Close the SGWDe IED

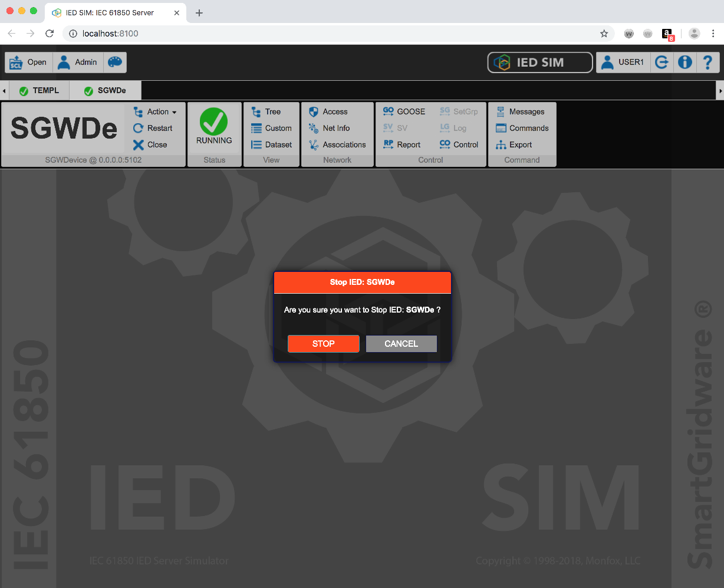coord(150,144)
